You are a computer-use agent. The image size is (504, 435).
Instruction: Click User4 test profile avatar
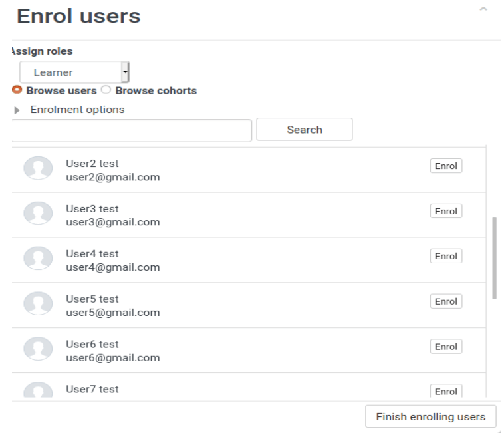[x=38, y=258]
